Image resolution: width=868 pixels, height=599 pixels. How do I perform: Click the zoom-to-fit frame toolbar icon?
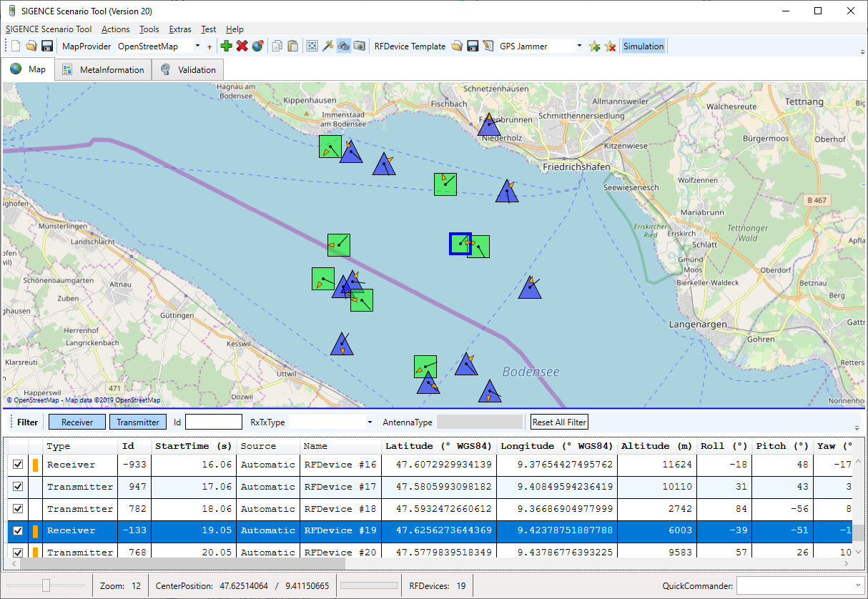[312, 46]
